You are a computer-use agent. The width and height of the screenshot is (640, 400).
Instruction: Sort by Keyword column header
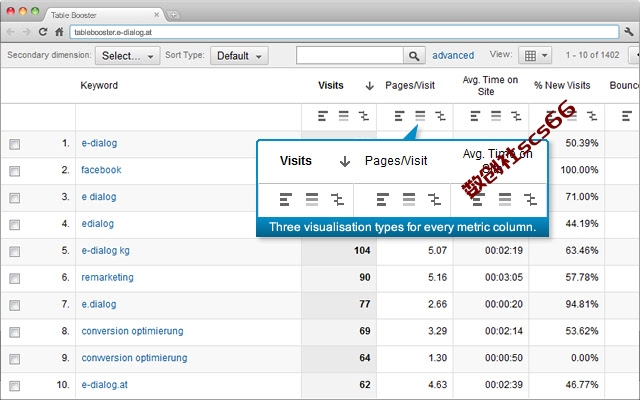coord(99,85)
